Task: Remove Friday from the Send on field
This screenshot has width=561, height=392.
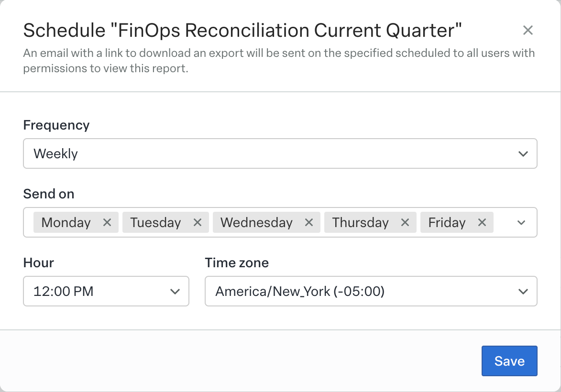Action: pyautogui.click(x=482, y=222)
